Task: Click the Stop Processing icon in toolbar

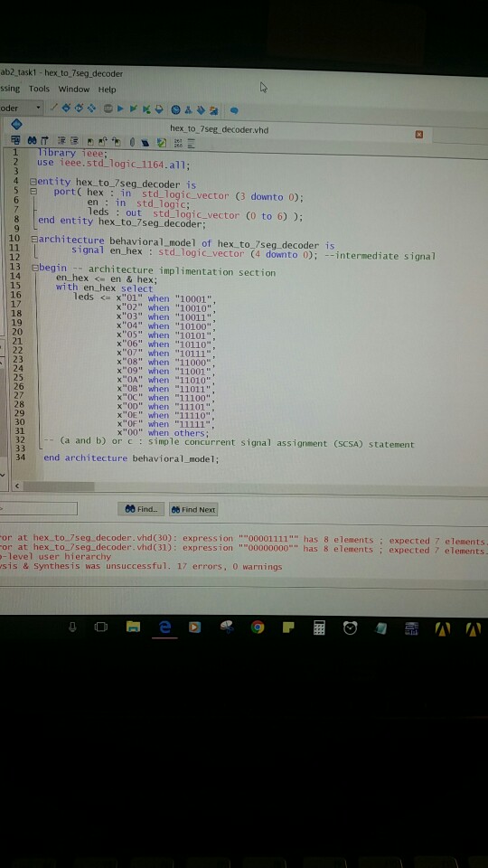Action: point(108,108)
